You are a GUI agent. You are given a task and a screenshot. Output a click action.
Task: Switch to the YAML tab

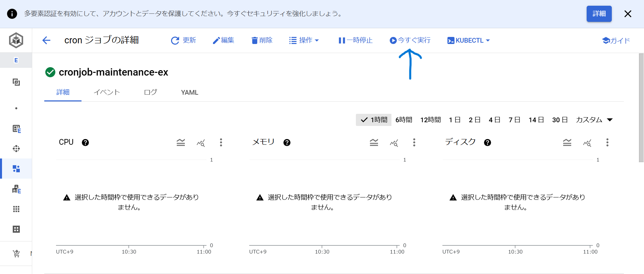point(190,92)
